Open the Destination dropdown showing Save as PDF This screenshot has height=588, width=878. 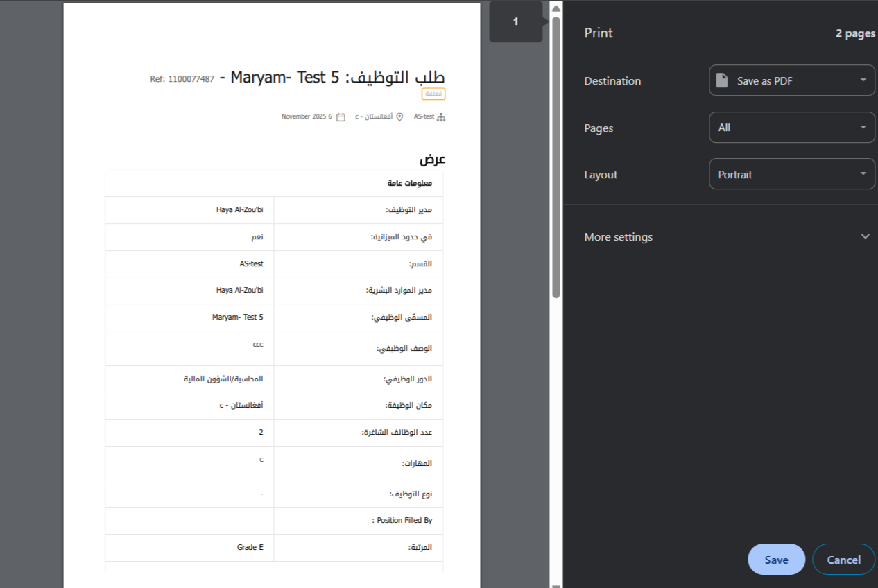pos(791,80)
